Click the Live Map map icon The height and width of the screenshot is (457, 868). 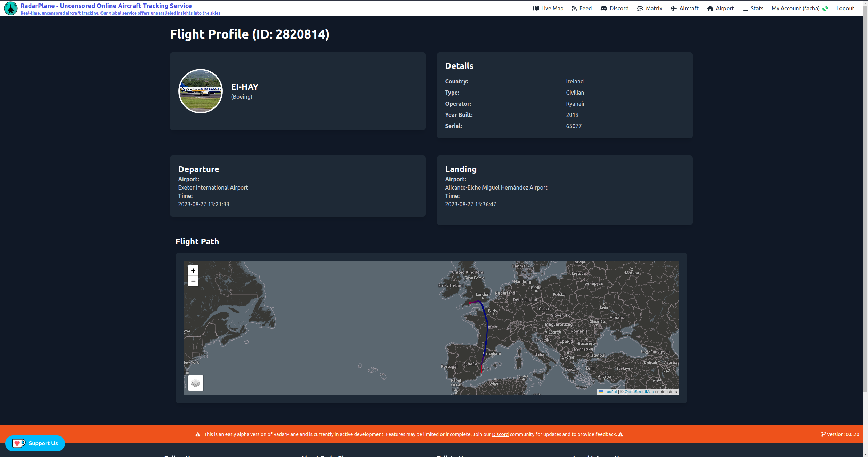pos(535,8)
